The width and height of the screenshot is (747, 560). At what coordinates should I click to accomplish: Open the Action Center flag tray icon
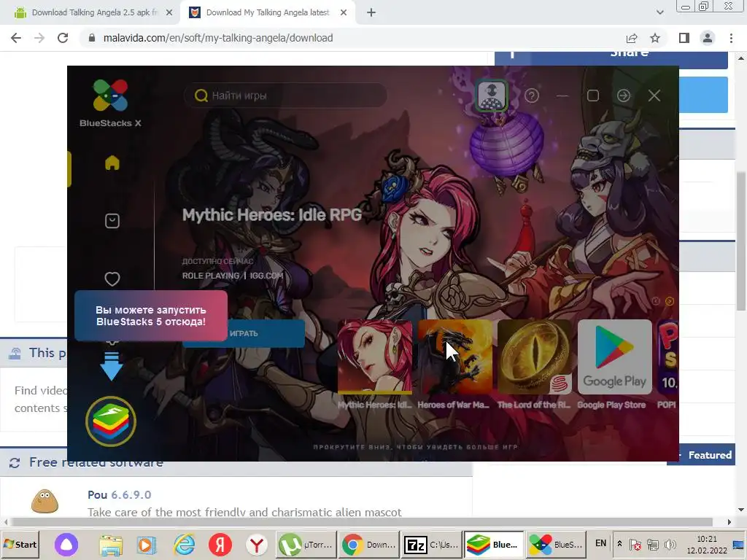635,544
